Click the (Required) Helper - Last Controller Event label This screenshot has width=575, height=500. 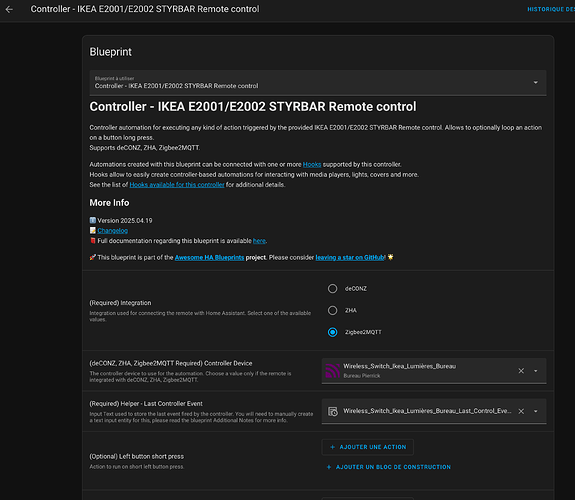[146, 404]
